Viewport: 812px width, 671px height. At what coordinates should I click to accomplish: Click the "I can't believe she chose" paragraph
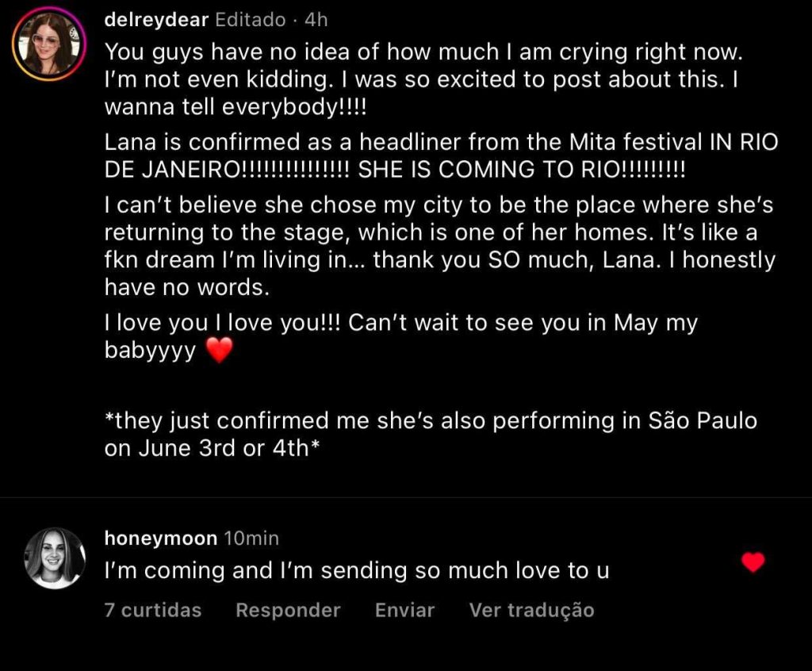439,246
